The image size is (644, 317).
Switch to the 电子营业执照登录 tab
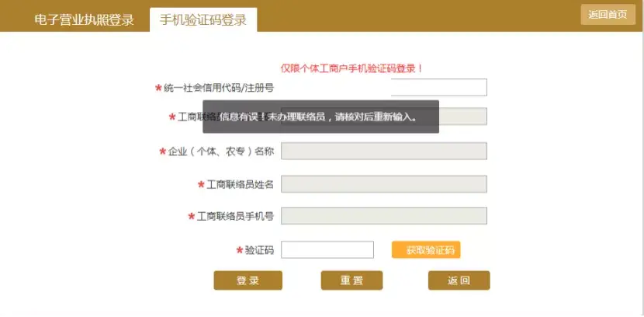[85, 20]
